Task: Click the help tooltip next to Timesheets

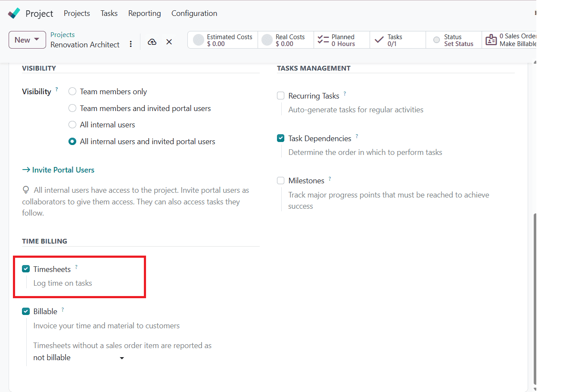Action: coord(76,267)
